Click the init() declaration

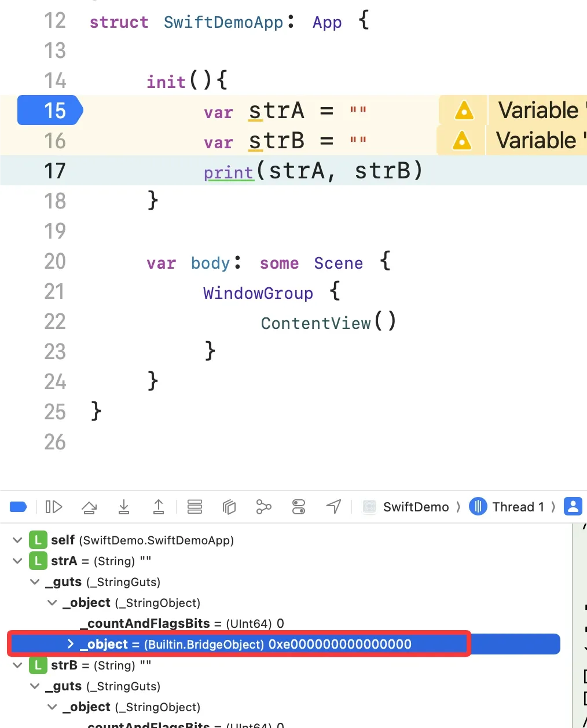(186, 81)
